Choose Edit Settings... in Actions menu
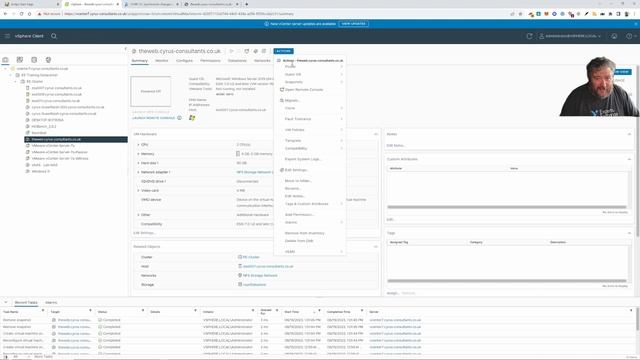 (310, 170)
